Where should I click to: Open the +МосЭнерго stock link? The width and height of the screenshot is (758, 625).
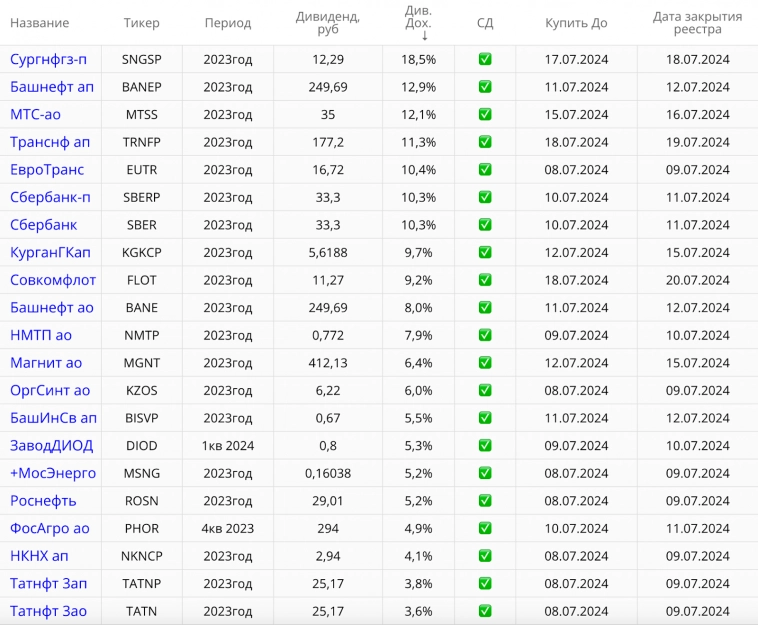point(53,473)
